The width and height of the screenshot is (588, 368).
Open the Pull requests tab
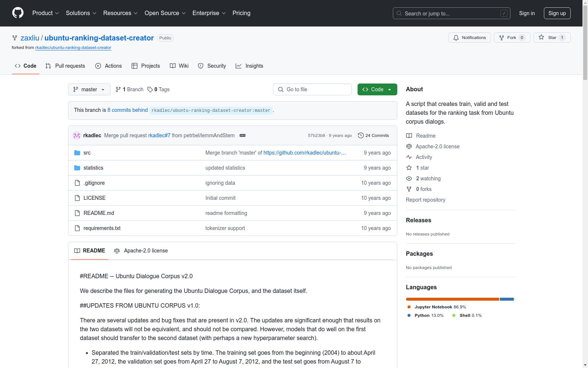tap(65, 66)
